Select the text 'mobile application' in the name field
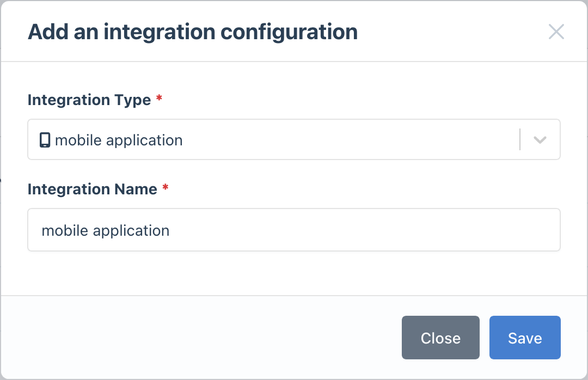 pos(105,230)
